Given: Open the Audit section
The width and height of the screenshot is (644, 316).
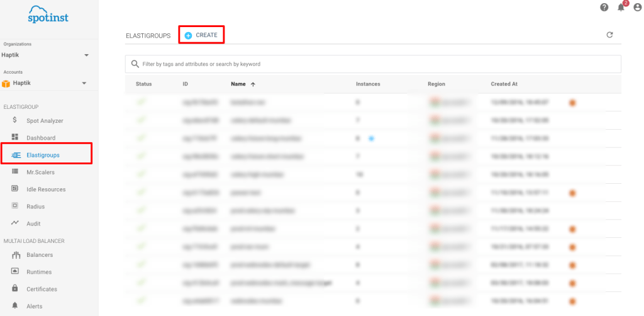Looking at the screenshot, I should click(x=33, y=223).
